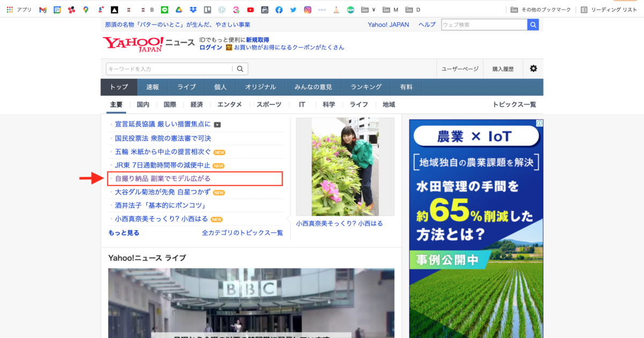
Task: Switch to the ランキング tab
Action: click(366, 87)
